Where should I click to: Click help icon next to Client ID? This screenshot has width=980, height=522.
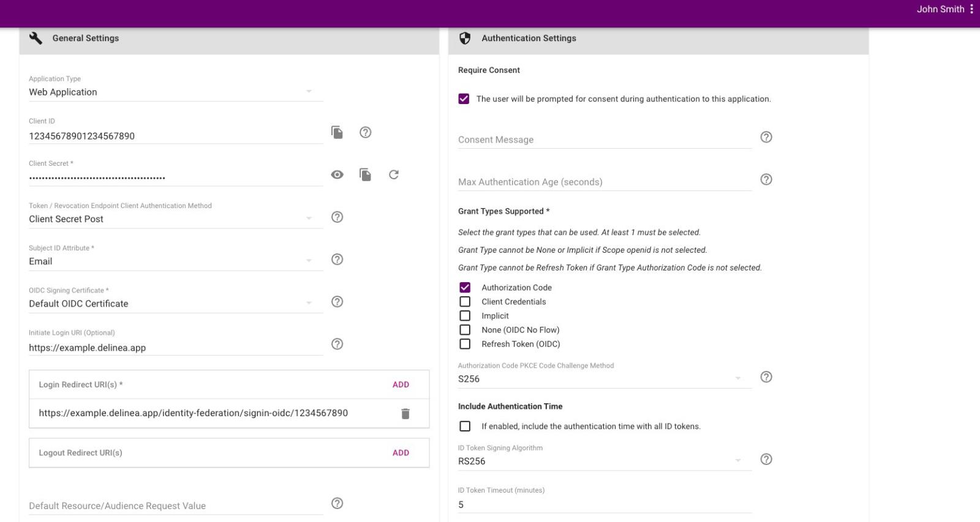(366, 132)
